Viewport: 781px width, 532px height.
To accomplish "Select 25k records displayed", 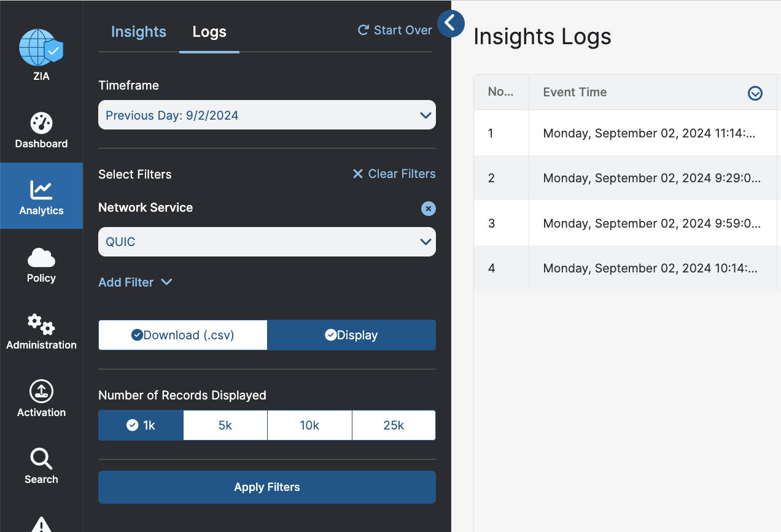I will [394, 425].
